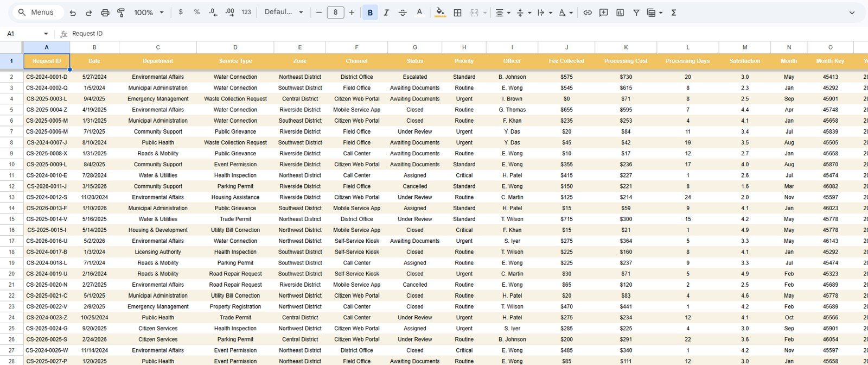
Task: Select the Emergency Management cell in row 4
Action: (158, 99)
